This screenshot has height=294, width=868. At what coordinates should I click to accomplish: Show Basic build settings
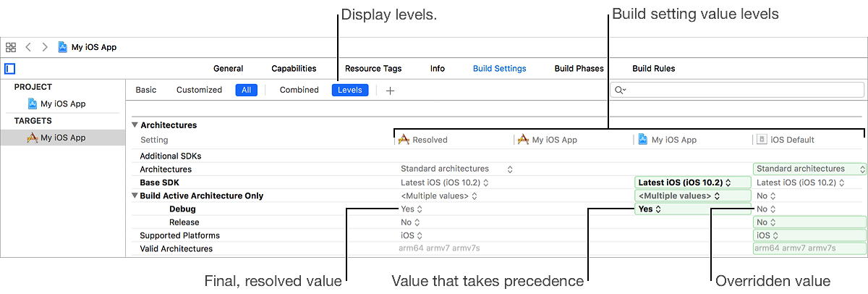pos(146,90)
